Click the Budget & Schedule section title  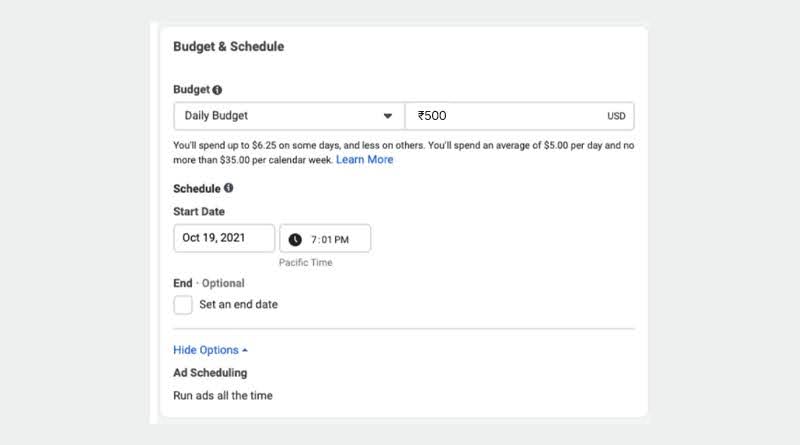pyautogui.click(x=229, y=46)
